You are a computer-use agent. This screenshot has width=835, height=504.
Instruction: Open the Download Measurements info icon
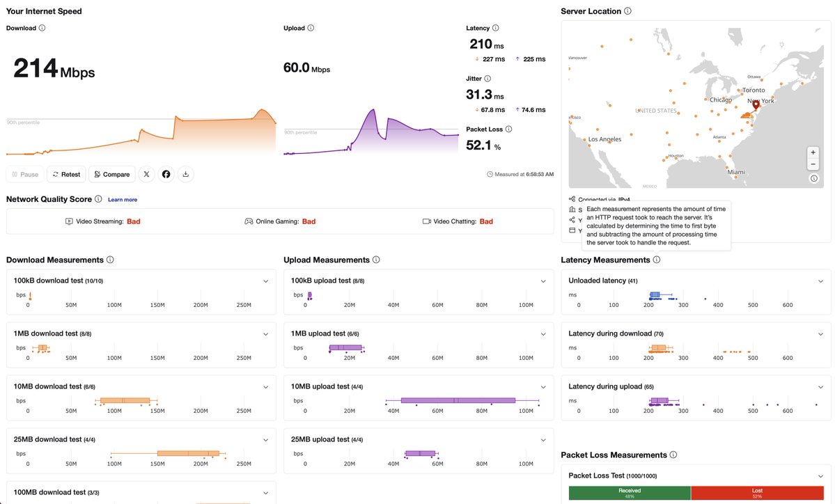coord(110,260)
